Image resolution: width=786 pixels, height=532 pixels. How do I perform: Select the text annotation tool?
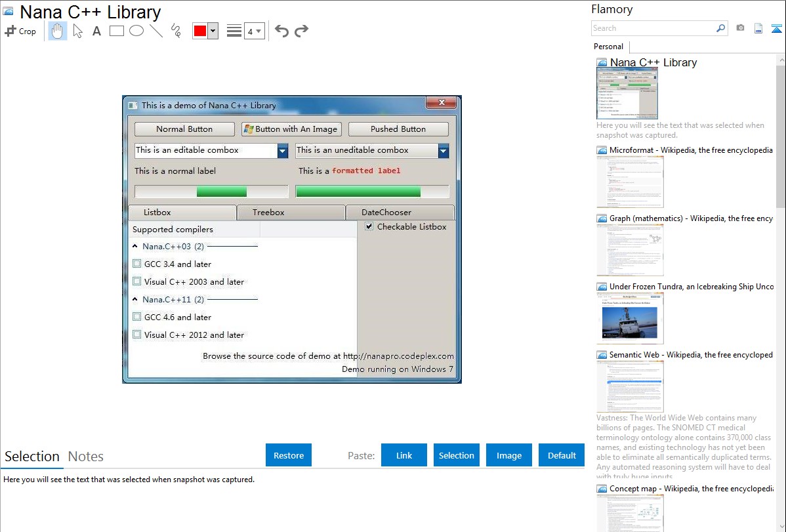click(x=96, y=31)
